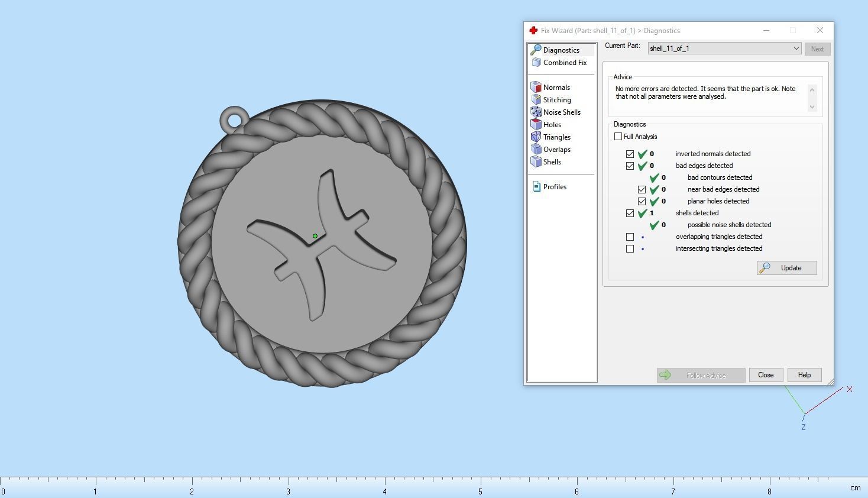
Task: Click the Combined Fix cube icon
Action: pyautogui.click(x=536, y=63)
